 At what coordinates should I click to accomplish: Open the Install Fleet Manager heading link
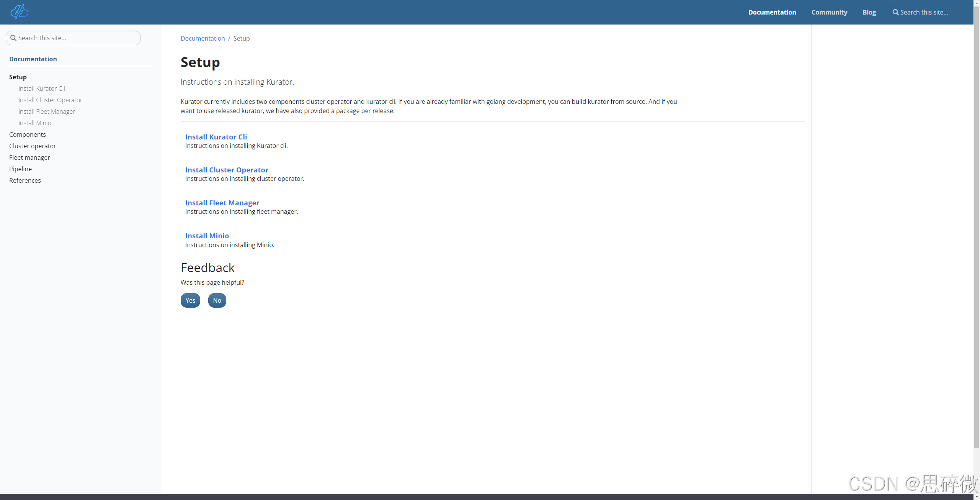click(x=222, y=203)
